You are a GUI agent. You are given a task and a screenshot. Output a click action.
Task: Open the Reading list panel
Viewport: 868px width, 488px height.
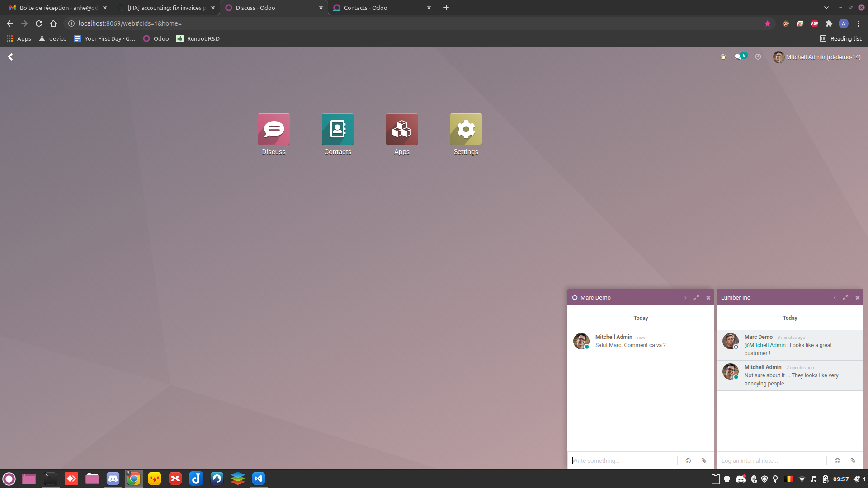pos(841,38)
